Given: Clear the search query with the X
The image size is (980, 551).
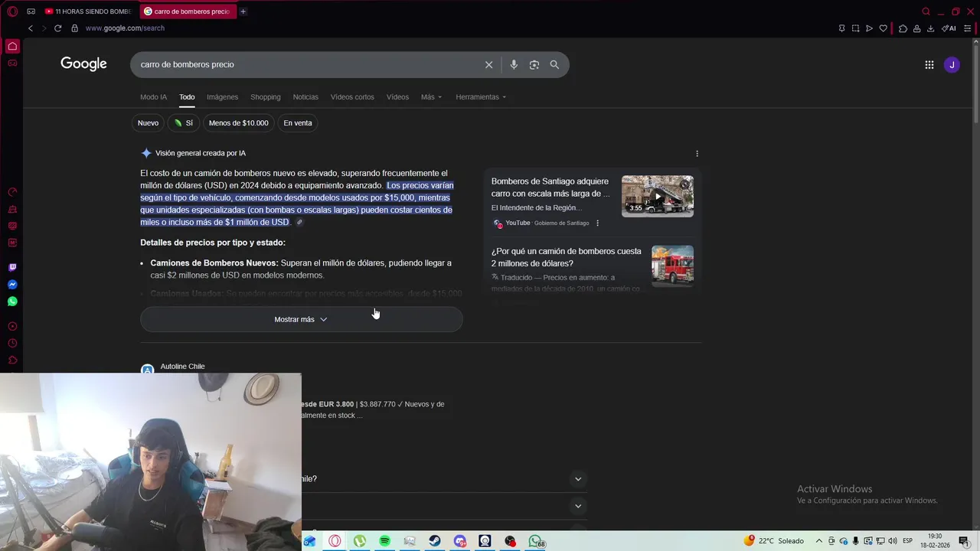Looking at the screenshot, I should 488,64.
